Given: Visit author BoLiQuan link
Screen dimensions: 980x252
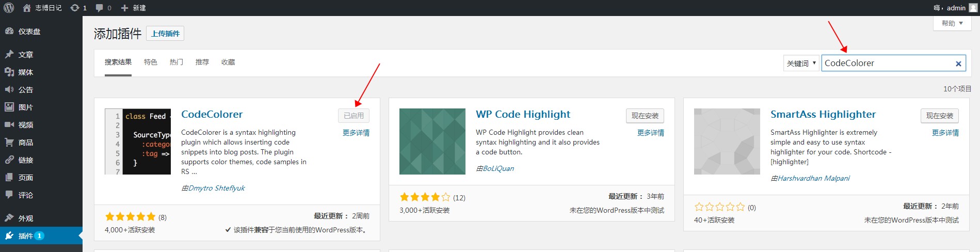Looking at the screenshot, I should [499, 168].
